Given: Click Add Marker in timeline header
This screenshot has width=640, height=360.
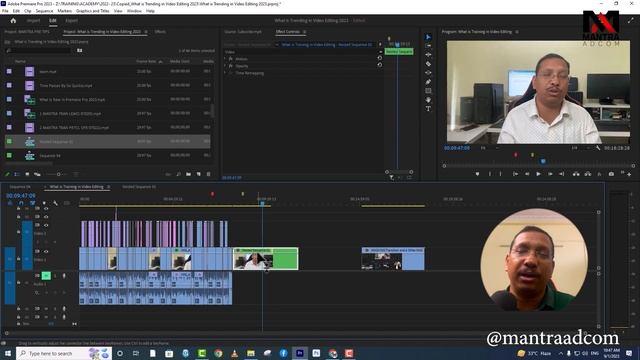Looking at the screenshot, I should (x=44, y=203).
